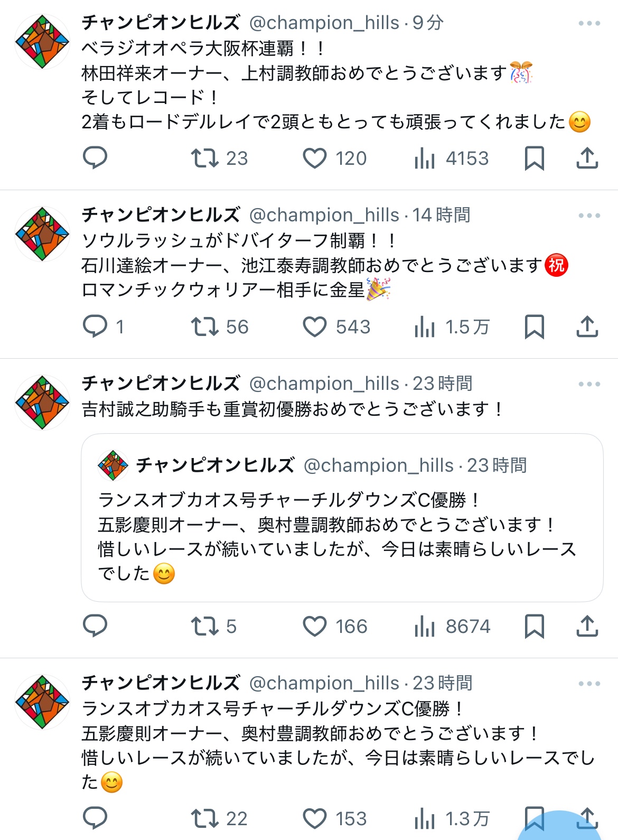Open more options for 吉村誠之助騎手 tweet
618x840 pixels.
click(x=589, y=384)
